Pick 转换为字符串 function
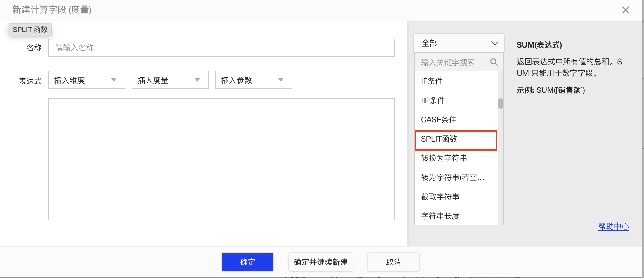Viewport: 644px width, 278px height. click(444, 158)
